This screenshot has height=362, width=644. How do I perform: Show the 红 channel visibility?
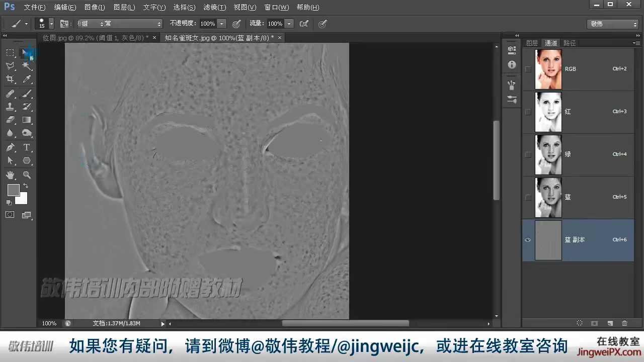[528, 112]
